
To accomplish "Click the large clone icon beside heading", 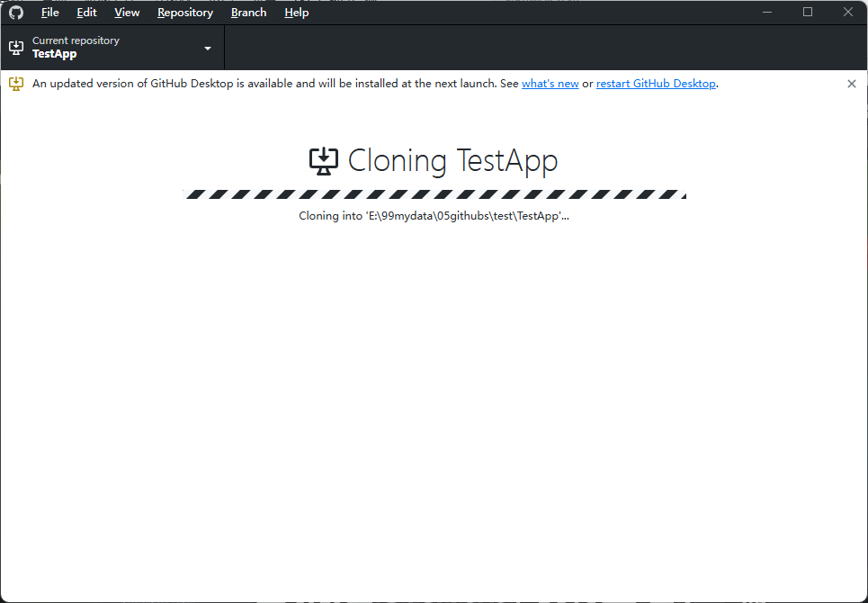I will (x=323, y=161).
